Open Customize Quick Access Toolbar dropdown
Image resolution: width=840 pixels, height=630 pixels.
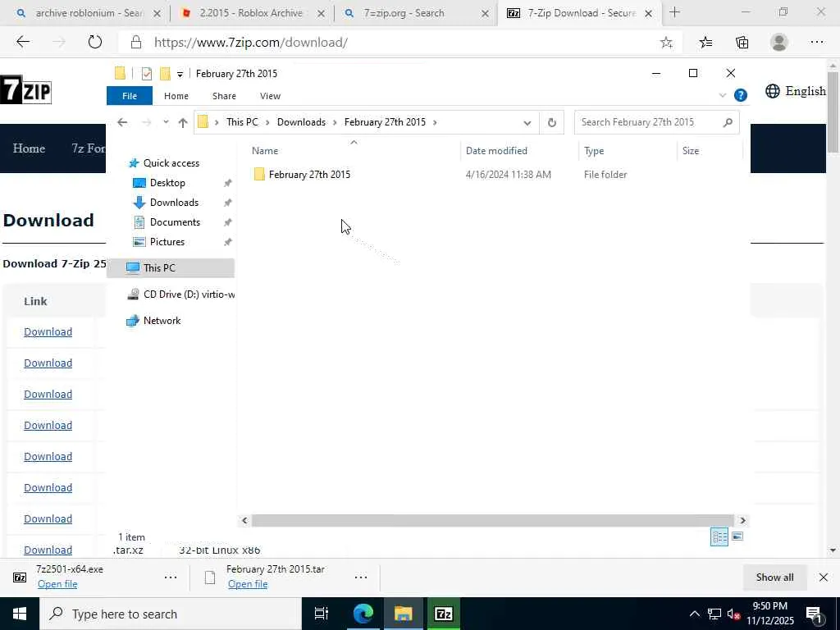point(180,74)
